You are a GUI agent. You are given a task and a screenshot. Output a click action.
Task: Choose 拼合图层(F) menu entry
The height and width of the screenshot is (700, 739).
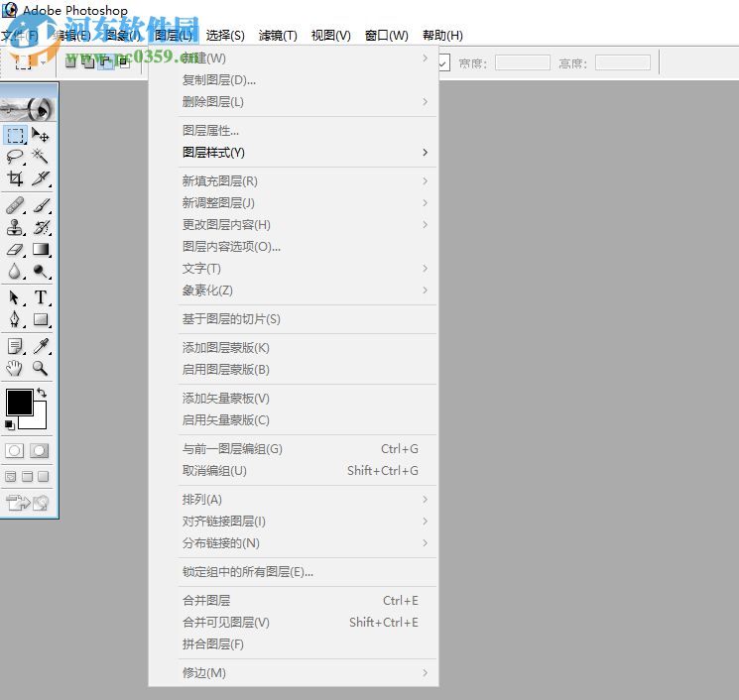pos(294,643)
